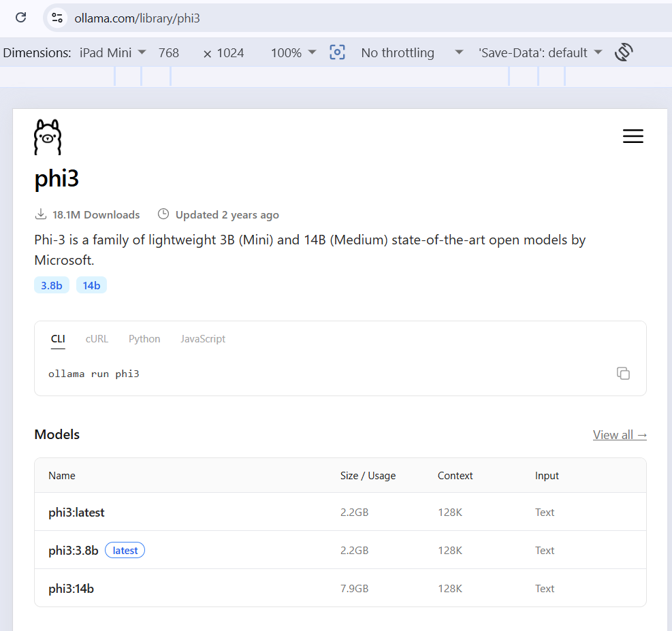Click the Text input value in phi3:latest row
This screenshot has height=631, width=672.
pos(545,513)
